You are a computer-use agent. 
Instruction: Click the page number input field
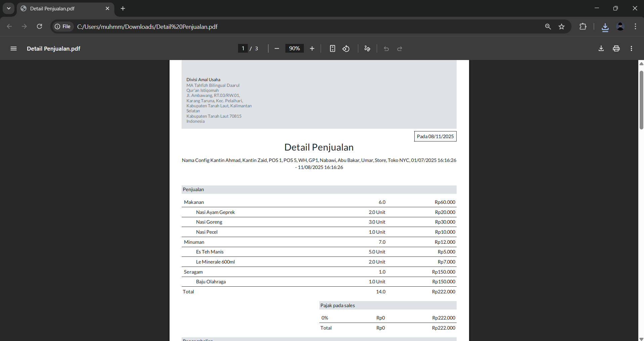click(x=243, y=49)
